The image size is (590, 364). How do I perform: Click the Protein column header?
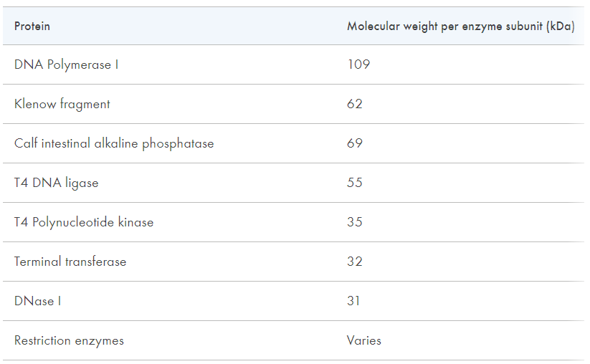(32, 27)
